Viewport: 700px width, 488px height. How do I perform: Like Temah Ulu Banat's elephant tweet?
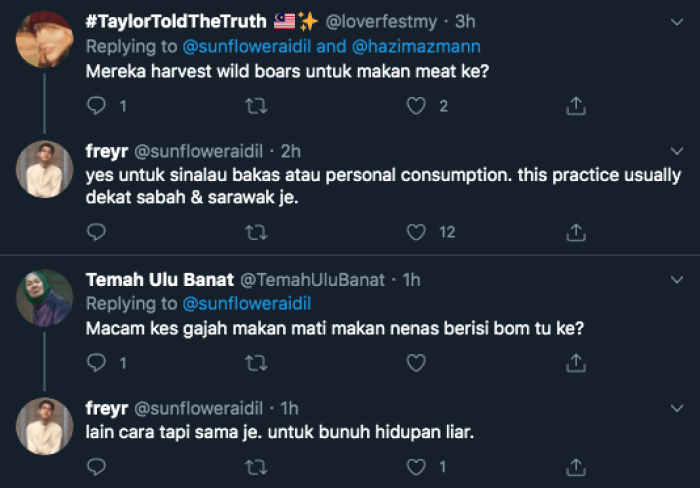coord(416,363)
